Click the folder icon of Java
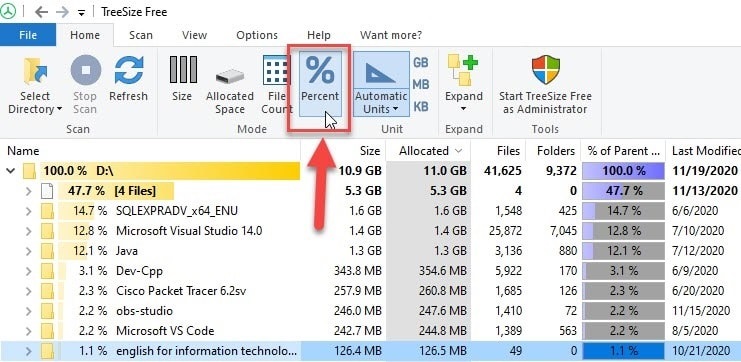741x362 pixels. pyautogui.click(x=47, y=251)
